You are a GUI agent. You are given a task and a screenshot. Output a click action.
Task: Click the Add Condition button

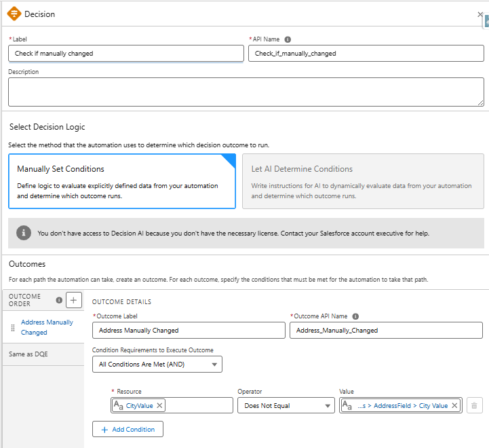[128, 429]
